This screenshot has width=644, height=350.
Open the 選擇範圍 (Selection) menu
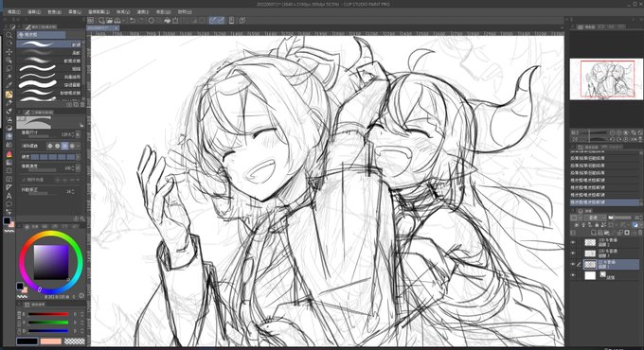[98, 12]
